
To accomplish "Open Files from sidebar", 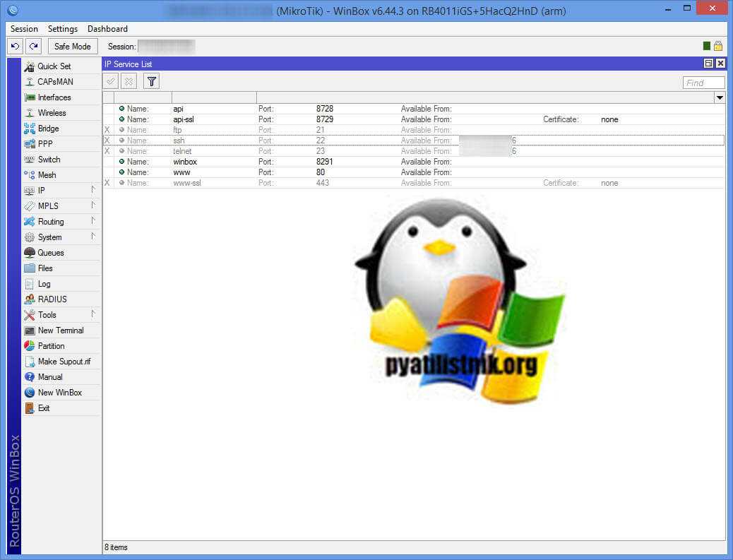I will (x=61, y=268).
